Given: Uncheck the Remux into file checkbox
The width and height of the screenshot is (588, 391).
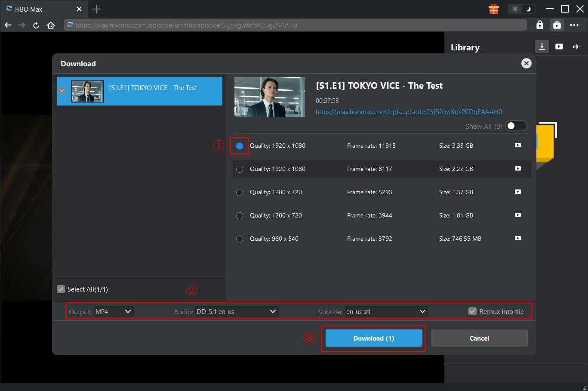Looking at the screenshot, I should 472,311.
